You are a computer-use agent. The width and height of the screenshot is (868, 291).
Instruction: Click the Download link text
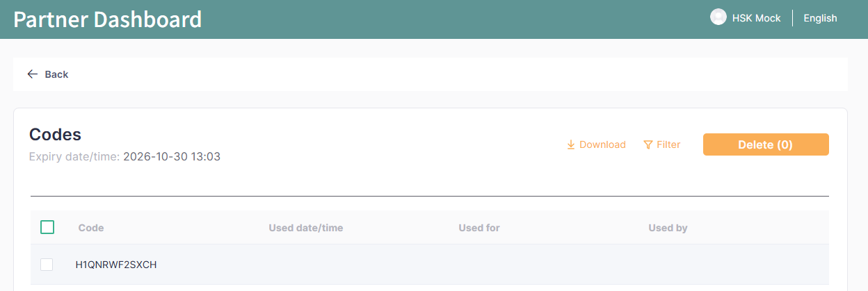click(602, 144)
